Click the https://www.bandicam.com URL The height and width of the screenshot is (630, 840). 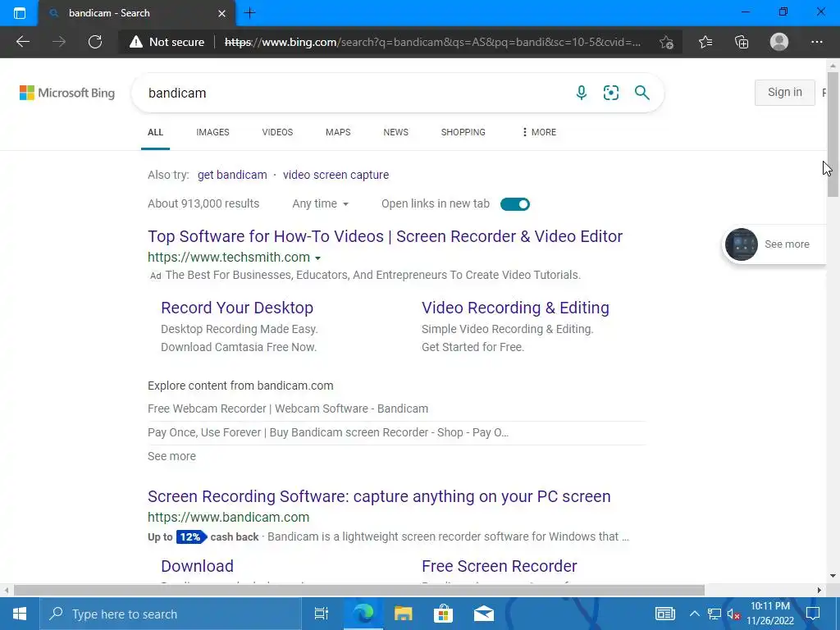[228, 517]
